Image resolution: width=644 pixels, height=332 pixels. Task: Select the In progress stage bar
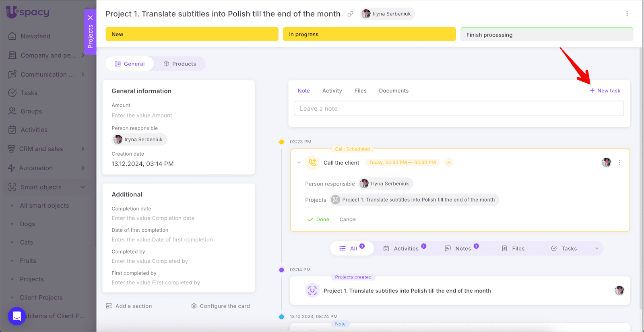(x=369, y=35)
